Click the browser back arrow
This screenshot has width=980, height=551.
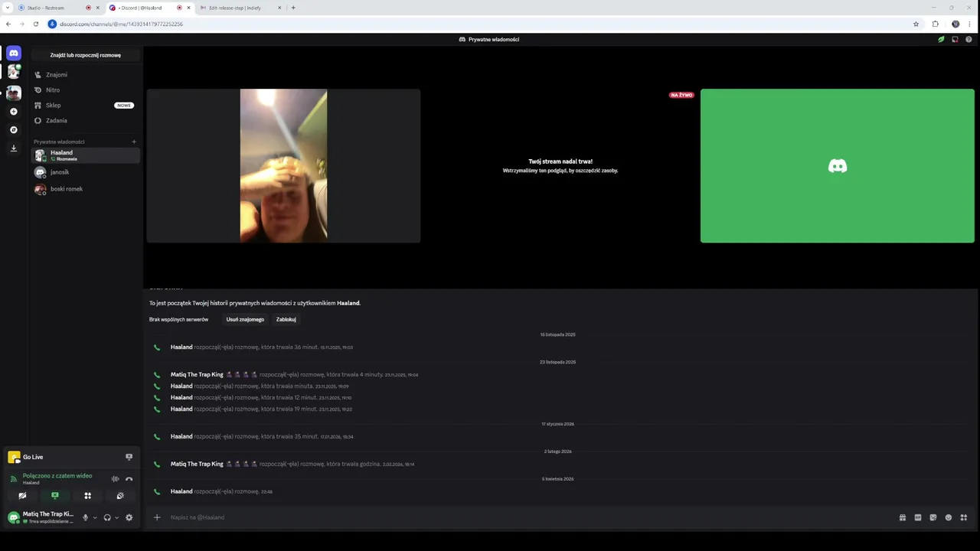tap(8, 24)
